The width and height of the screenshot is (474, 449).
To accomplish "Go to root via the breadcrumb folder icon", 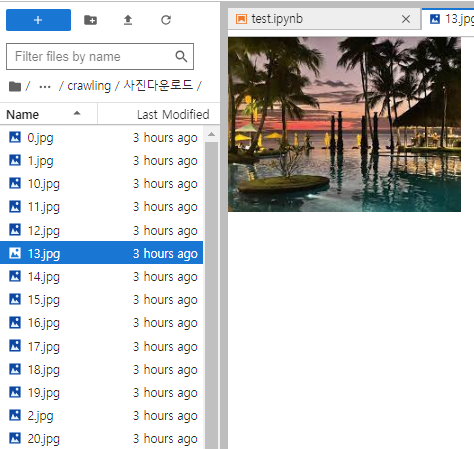I will click(15, 86).
